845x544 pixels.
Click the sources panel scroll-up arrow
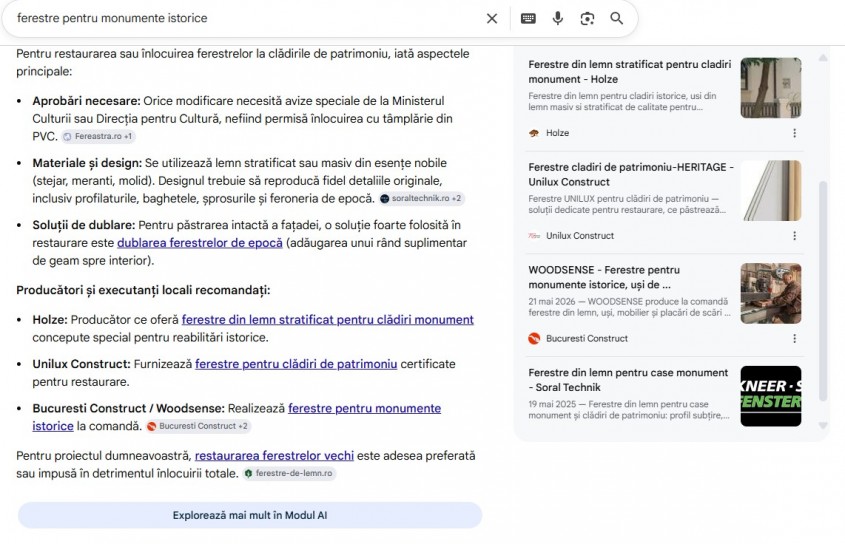pos(823,58)
